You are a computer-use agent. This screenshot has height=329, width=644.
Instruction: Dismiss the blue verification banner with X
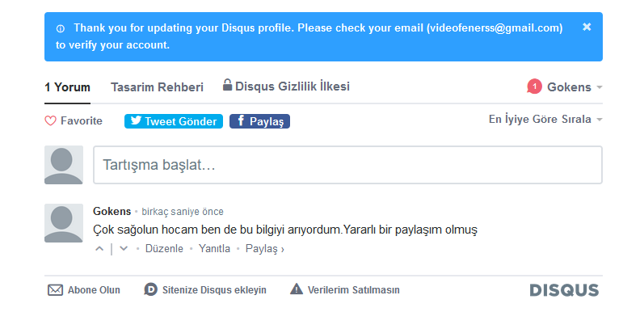pyautogui.click(x=587, y=27)
